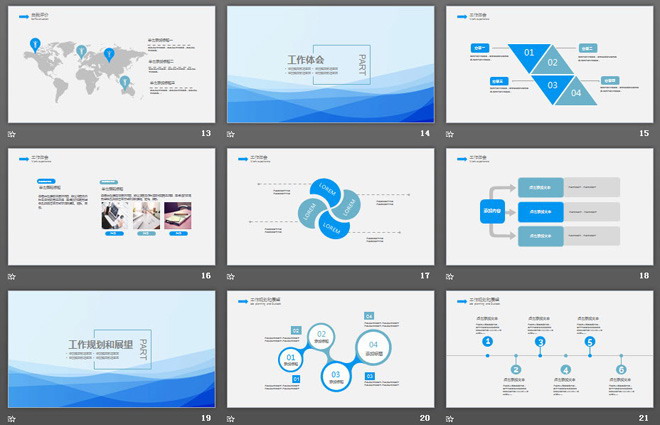Select the slide with bracket flow diagram
The height and width of the screenshot is (425, 660).
(x=549, y=206)
